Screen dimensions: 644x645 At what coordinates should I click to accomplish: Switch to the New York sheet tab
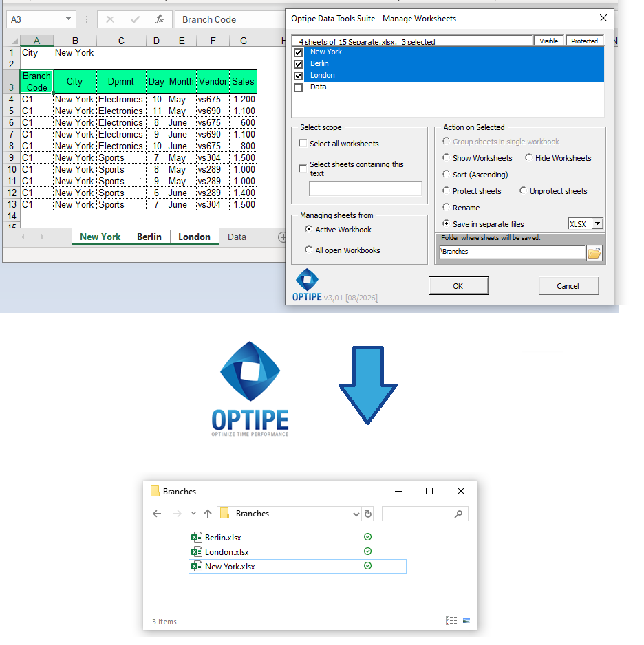point(100,237)
